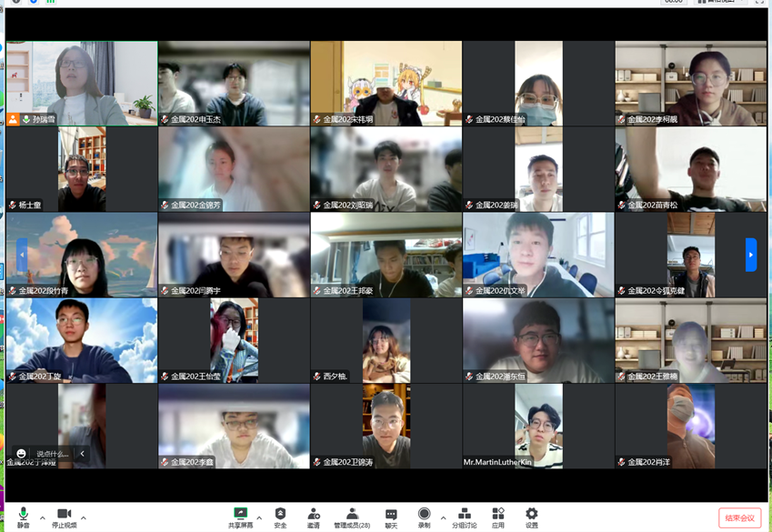772x532 pixels.
Task: Toggle 停止视频 camera button
Action: click(64, 516)
